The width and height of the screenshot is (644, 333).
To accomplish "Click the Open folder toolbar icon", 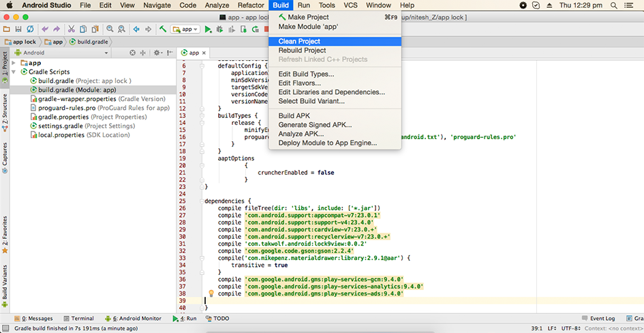I will pos(7,29).
